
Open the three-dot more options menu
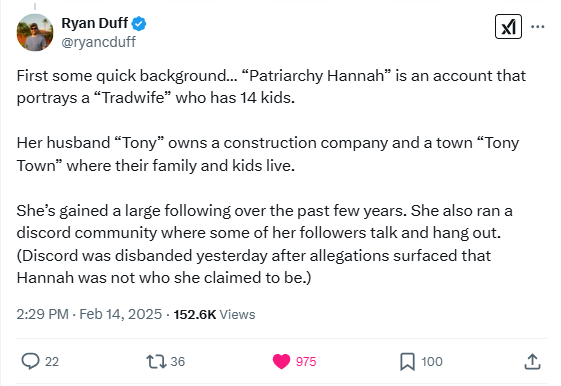click(537, 26)
